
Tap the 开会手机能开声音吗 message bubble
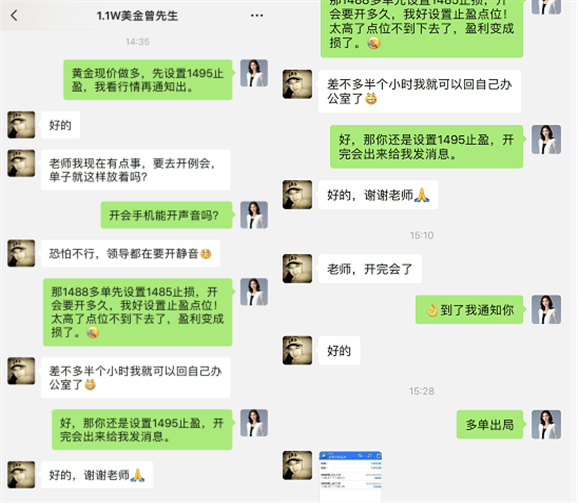pos(167,215)
